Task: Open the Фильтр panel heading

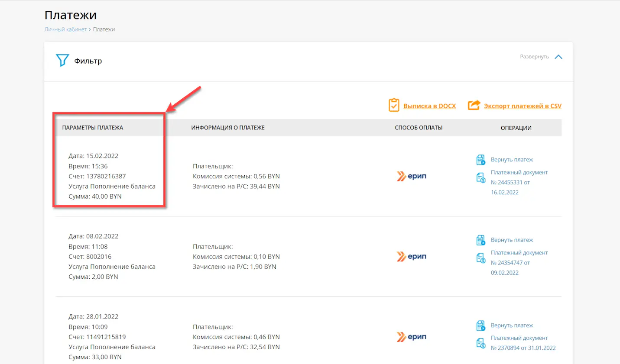Action: [88, 61]
